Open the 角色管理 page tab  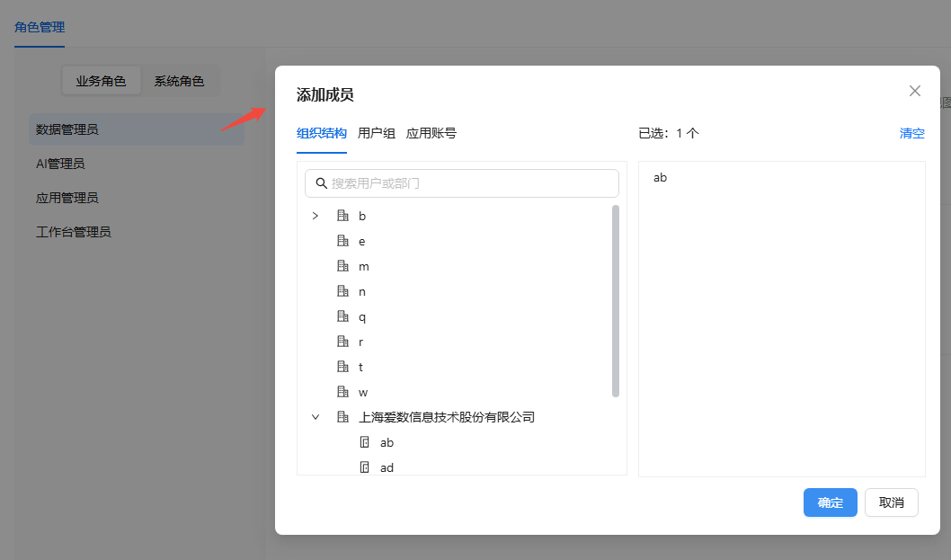click(x=40, y=27)
